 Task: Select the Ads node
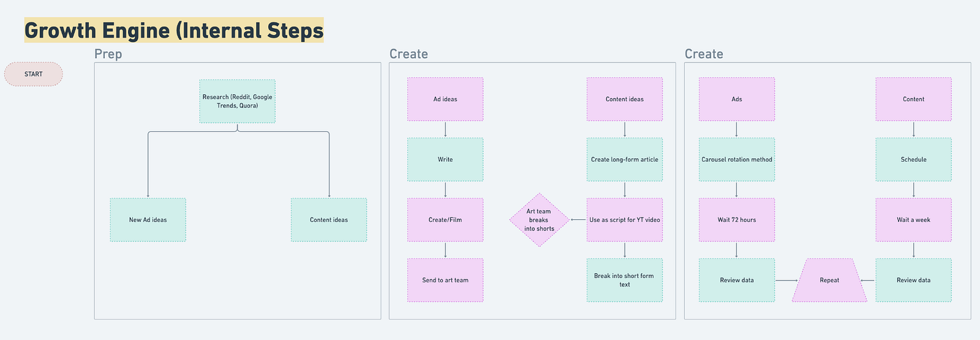[737, 99]
